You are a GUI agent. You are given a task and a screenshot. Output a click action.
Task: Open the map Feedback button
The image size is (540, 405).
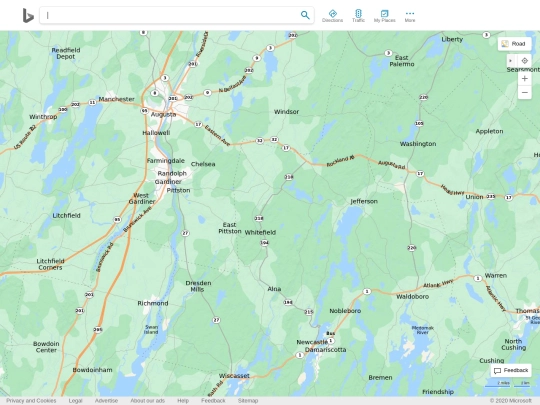[511, 370]
